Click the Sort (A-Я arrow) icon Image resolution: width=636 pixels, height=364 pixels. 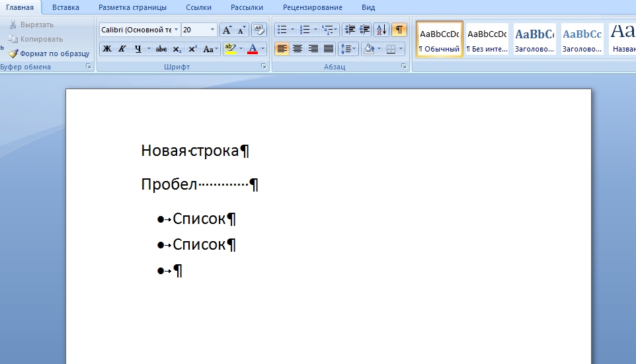pyautogui.click(x=381, y=30)
